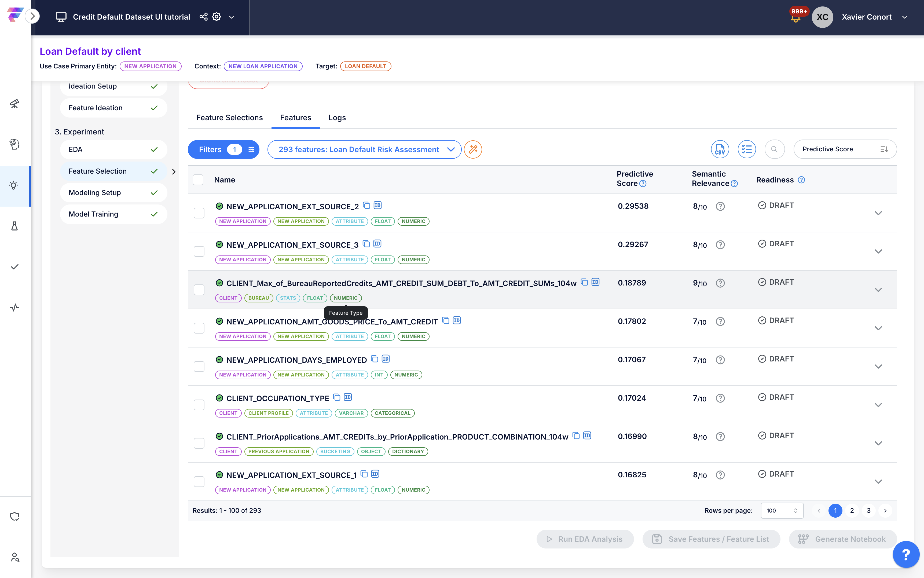Switch to the Logs tab
This screenshot has width=924, height=578.
click(337, 118)
